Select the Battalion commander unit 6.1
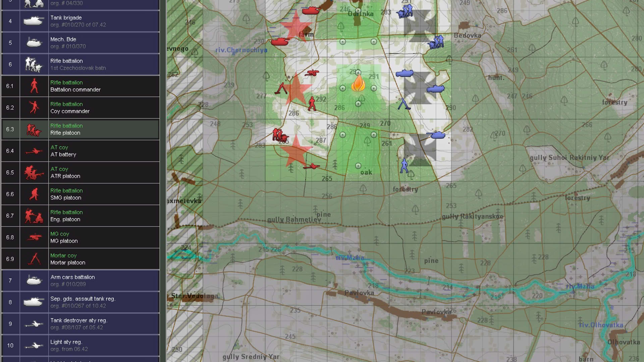 [80, 86]
